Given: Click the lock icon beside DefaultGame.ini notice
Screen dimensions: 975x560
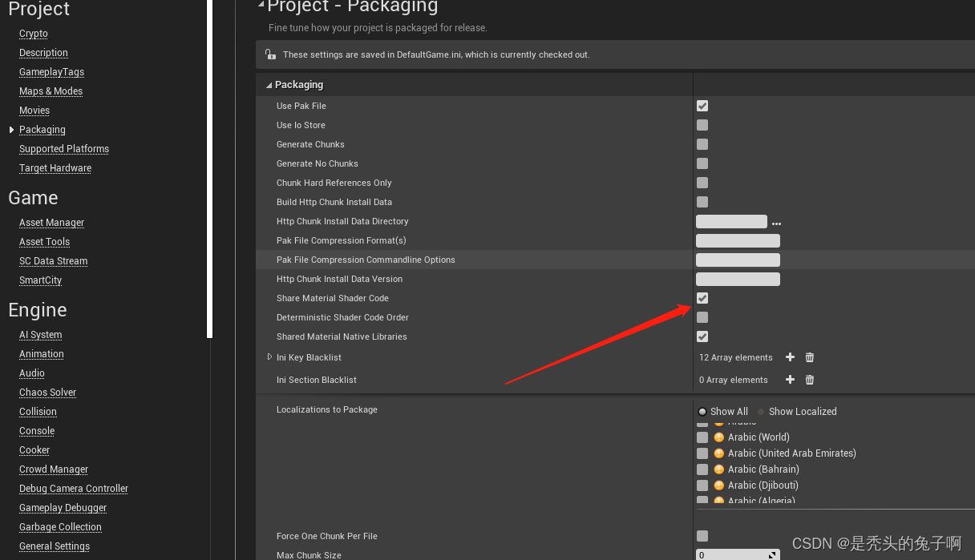Looking at the screenshot, I should [270, 54].
